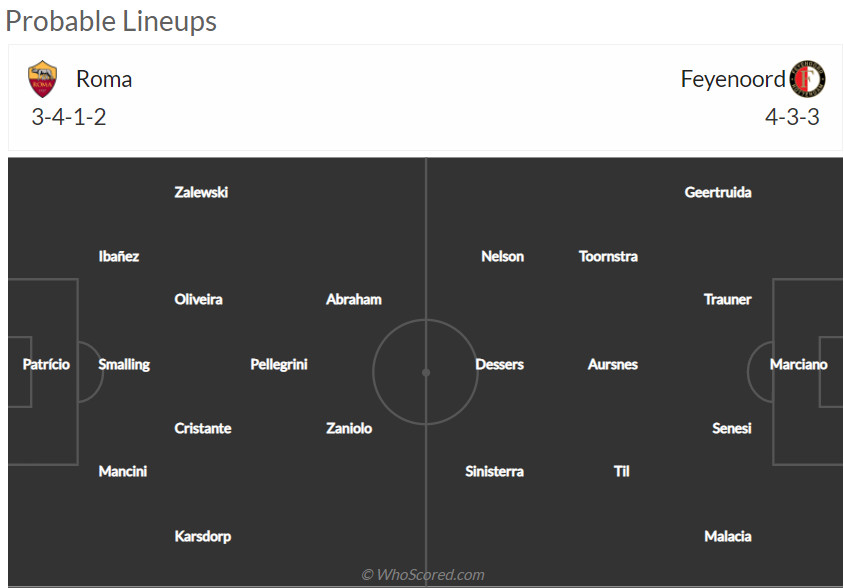The height and width of the screenshot is (588, 844).
Task: Select the Feyenoord team name
Action: pos(733,79)
